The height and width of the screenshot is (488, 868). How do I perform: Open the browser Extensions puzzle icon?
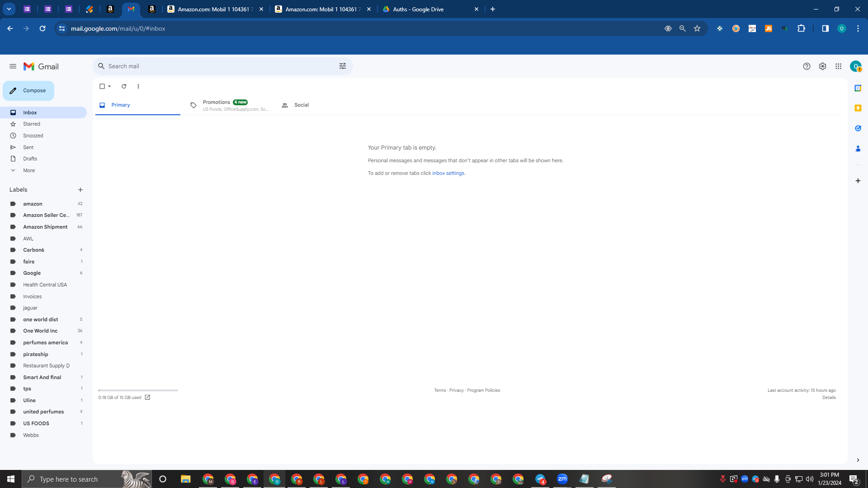click(x=801, y=28)
